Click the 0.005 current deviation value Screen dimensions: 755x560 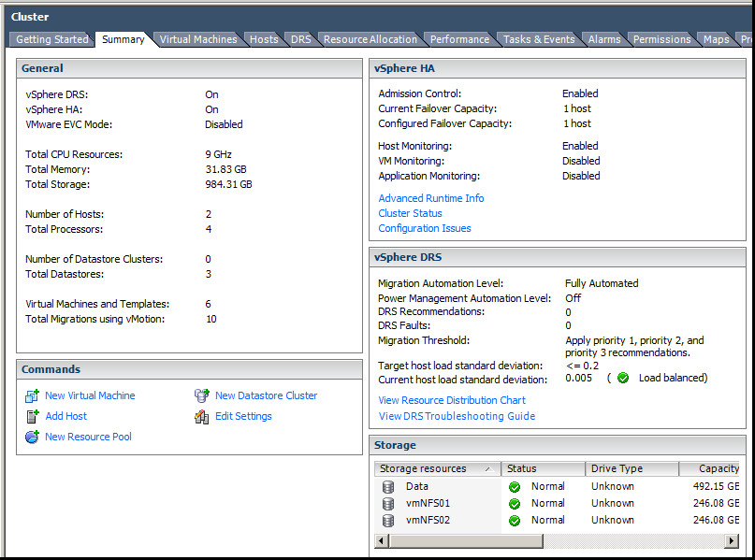click(x=579, y=378)
